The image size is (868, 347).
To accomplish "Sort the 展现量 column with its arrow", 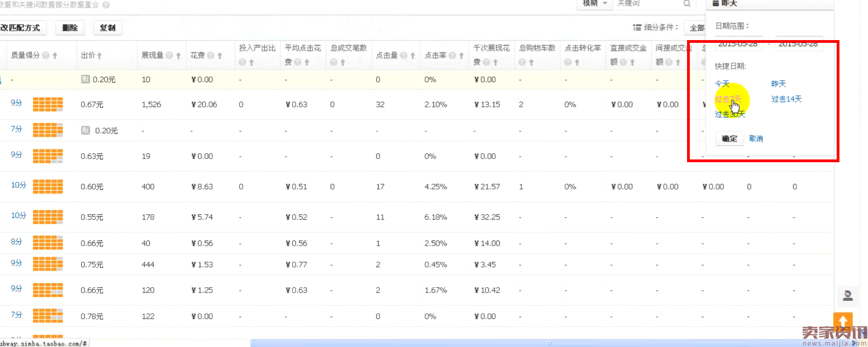I will (x=178, y=55).
